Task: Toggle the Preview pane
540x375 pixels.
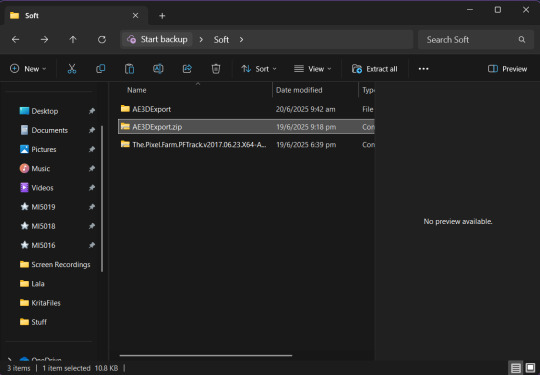Action: point(507,69)
